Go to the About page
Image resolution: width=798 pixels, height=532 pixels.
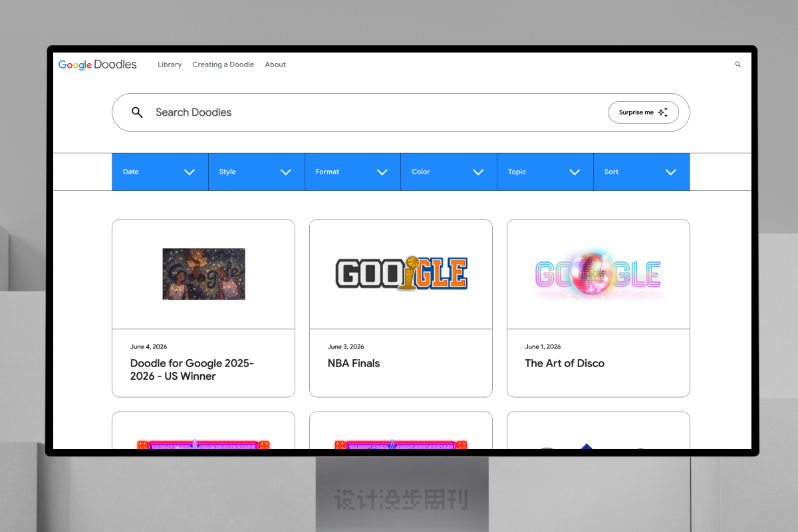coord(275,65)
